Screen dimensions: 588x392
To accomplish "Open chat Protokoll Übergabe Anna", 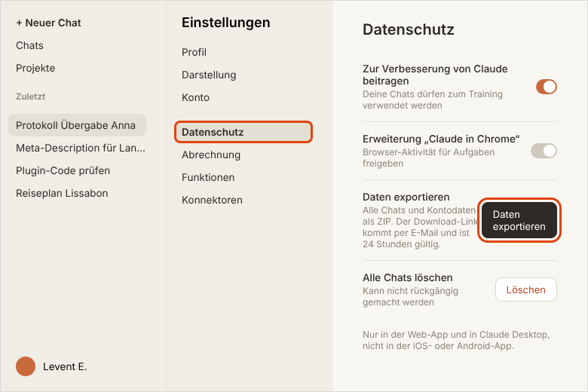I will tap(77, 125).
